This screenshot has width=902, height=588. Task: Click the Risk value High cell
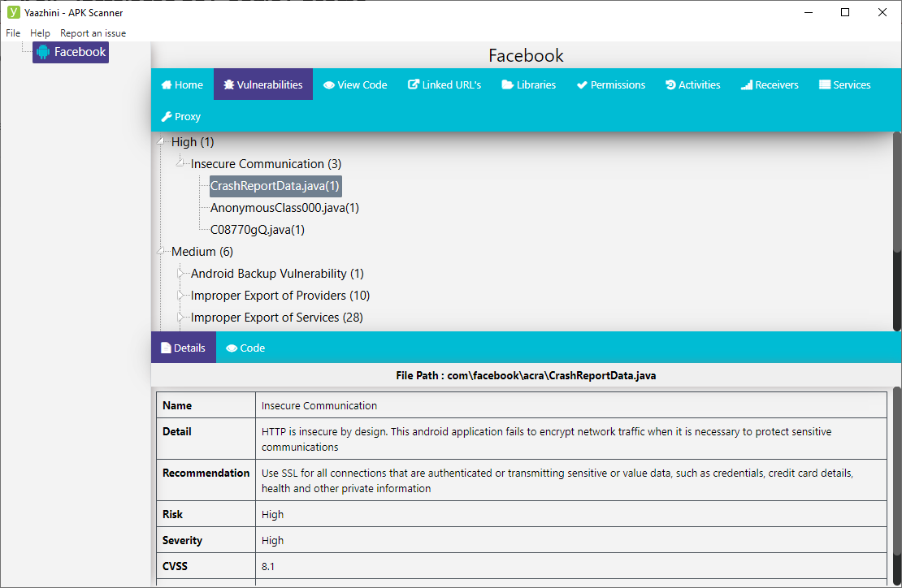pyautogui.click(x=570, y=514)
